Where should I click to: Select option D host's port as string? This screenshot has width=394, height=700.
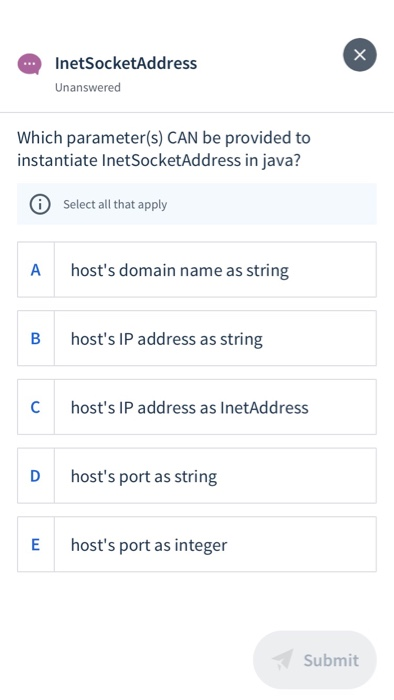point(197,476)
